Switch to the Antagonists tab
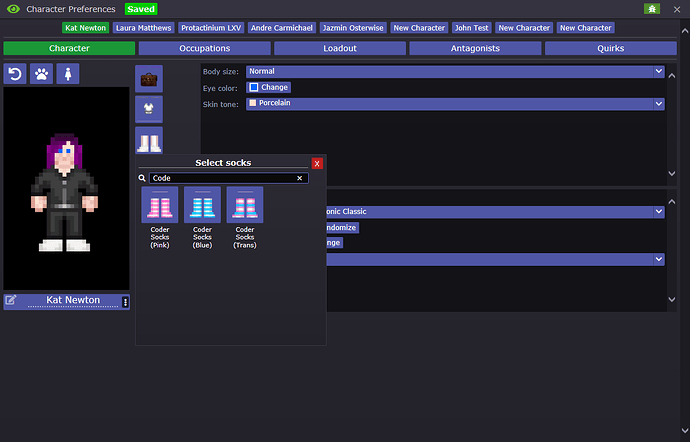The width and height of the screenshot is (690, 442). coord(475,48)
